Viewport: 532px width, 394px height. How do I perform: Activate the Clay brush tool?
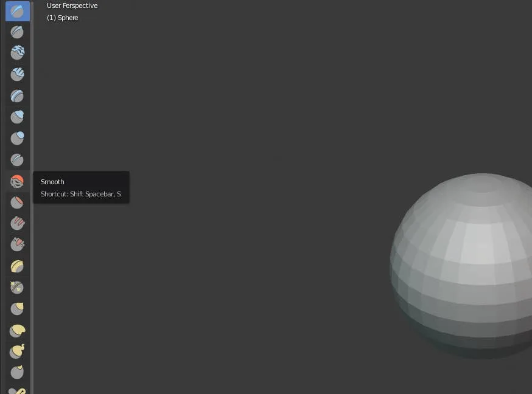17,53
